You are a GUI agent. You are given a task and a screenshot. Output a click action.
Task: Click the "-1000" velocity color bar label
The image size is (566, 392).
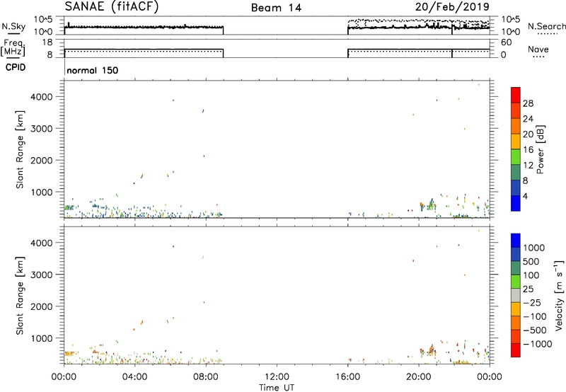click(x=538, y=344)
